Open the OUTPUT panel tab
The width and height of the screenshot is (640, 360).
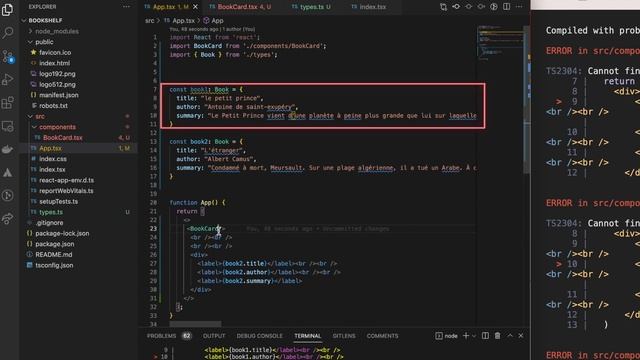[x=214, y=336]
